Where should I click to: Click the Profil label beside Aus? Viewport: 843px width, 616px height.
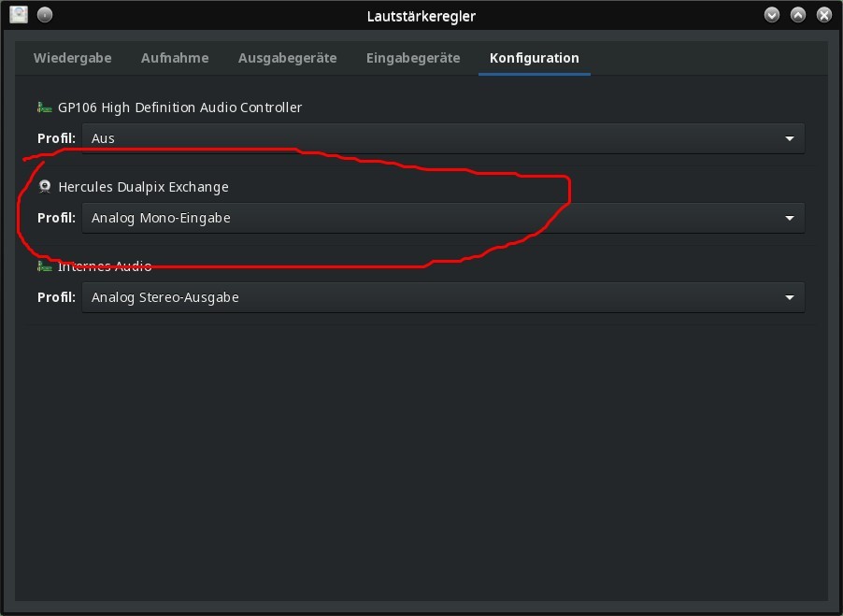[56, 138]
